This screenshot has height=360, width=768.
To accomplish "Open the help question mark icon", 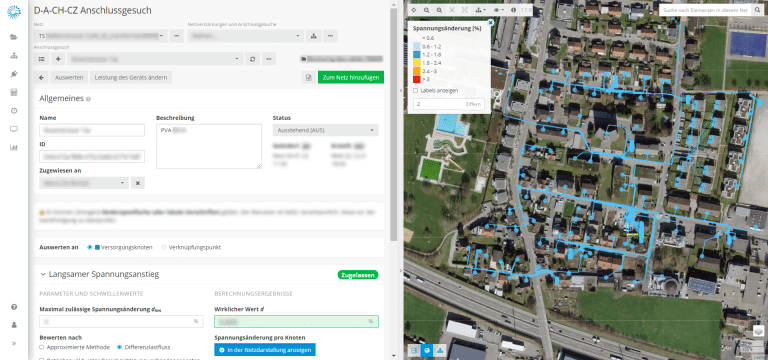I will (14, 307).
